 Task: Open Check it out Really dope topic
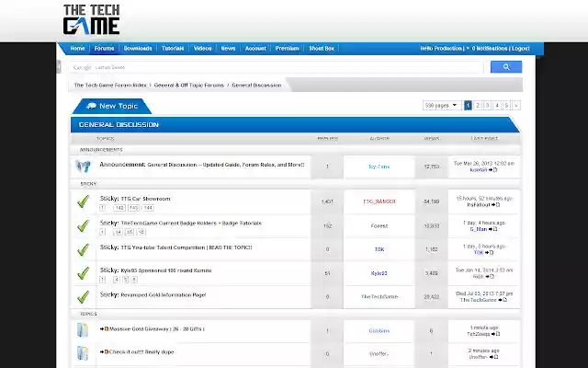click(x=141, y=351)
